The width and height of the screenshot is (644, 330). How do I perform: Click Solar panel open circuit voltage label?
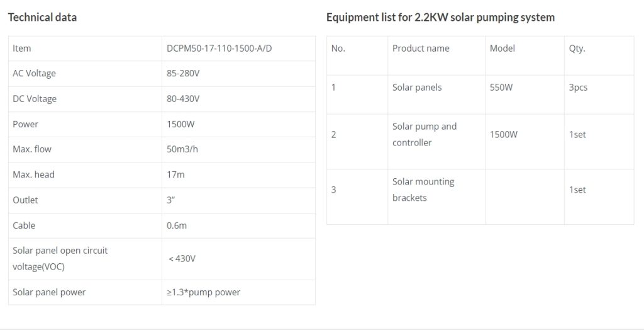[x=60, y=259]
